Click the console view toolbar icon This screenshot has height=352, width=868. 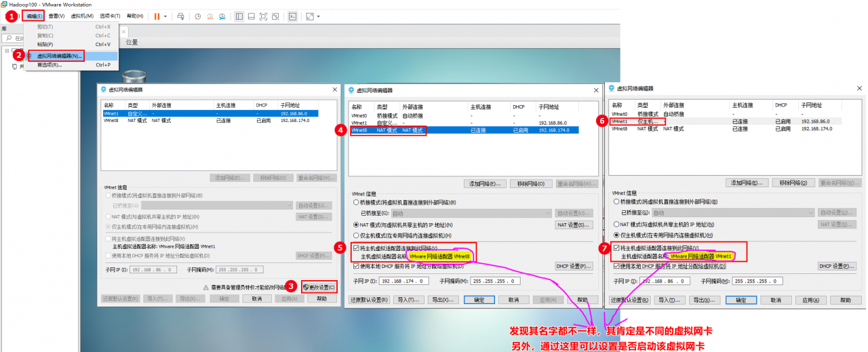(x=292, y=16)
